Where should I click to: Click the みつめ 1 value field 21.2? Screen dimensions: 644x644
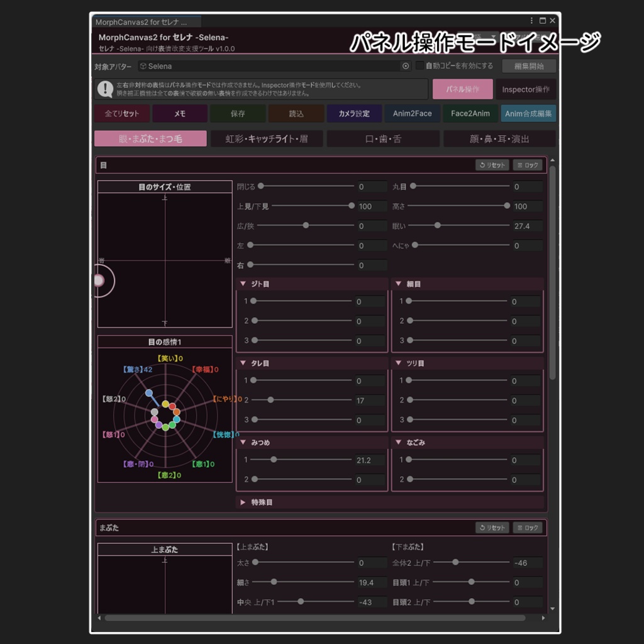pos(370,460)
